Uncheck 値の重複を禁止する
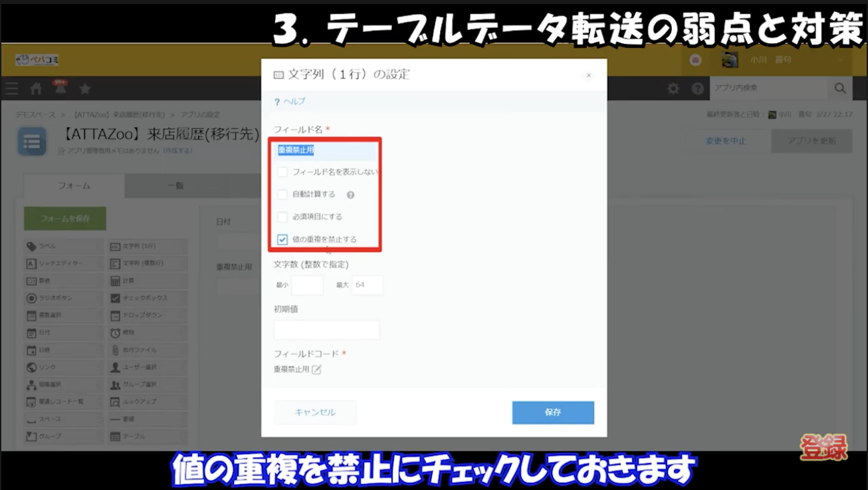Image resolution: width=868 pixels, height=490 pixels. coord(281,240)
